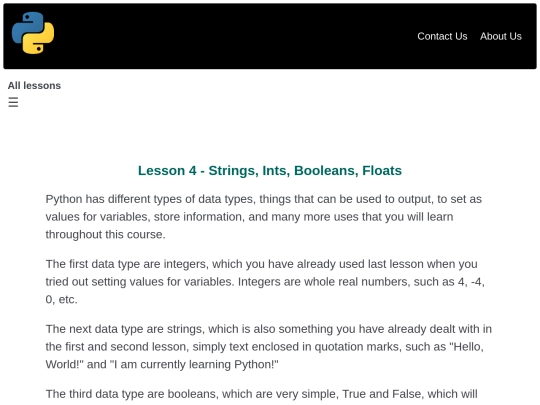Click the paragraph starting 'The next data type'

269,346
